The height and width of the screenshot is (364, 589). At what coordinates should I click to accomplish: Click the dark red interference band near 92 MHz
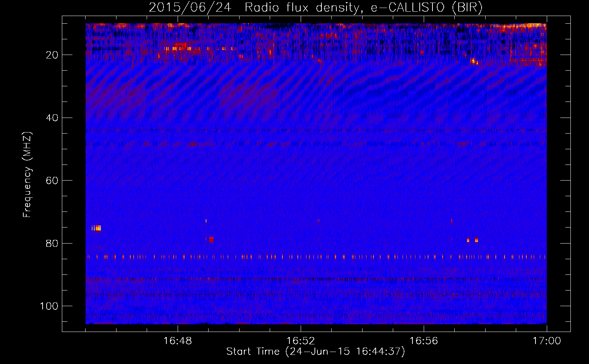tap(316, 280)
